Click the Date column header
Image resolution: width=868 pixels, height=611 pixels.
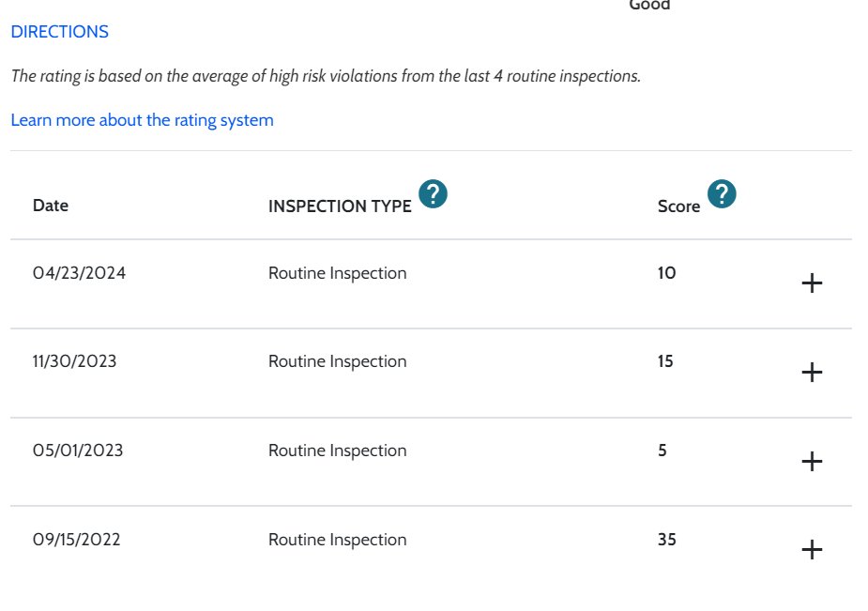pyautogui.click(x=51, y=206)
